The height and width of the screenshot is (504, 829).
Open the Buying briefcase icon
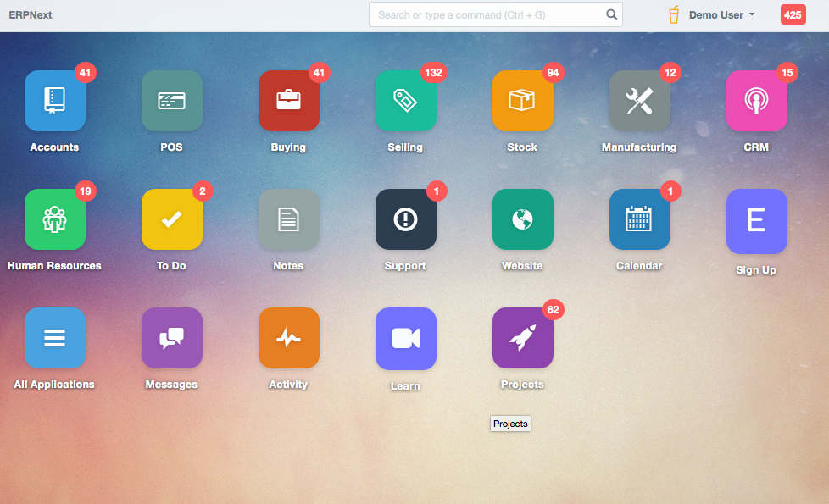coord(289,101)
